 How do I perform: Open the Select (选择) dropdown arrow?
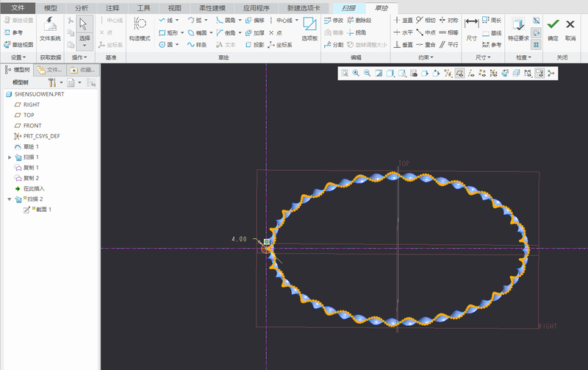coord(85,46)
